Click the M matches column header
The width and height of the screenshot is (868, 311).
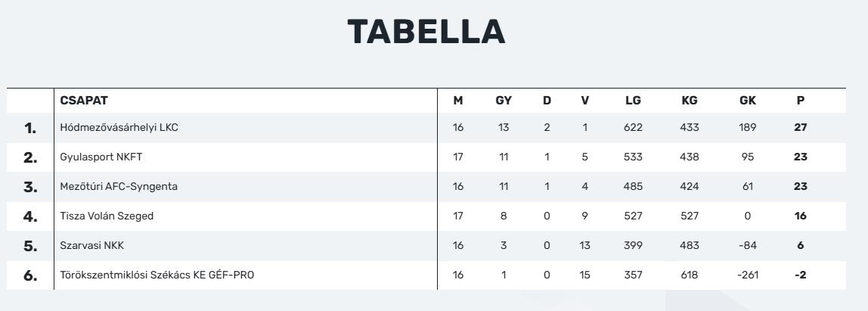[457, 101]
